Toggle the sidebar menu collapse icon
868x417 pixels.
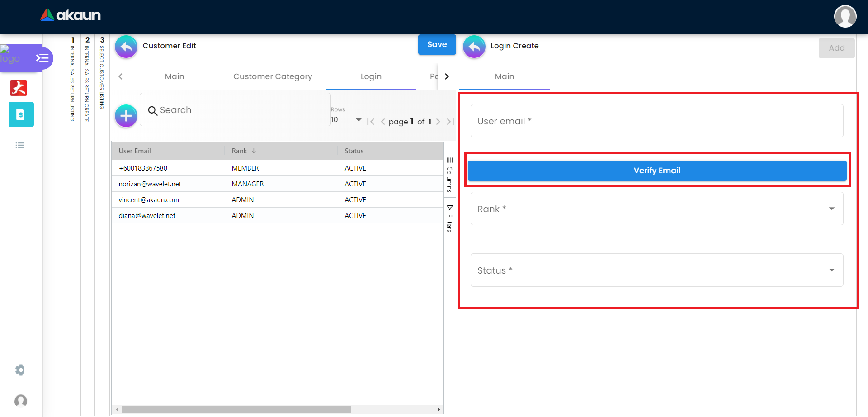tap(42, 58)
